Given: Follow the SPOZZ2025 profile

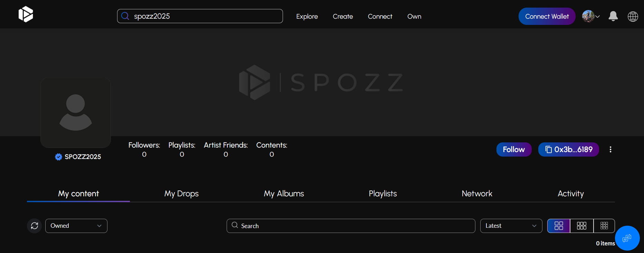Looking at the screenshot, I should pos(514,149).
